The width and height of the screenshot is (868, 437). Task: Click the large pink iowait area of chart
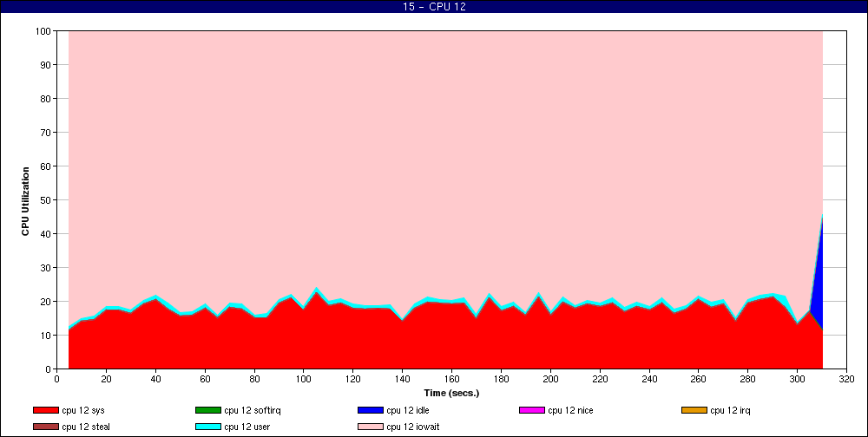tap(434, 156)
